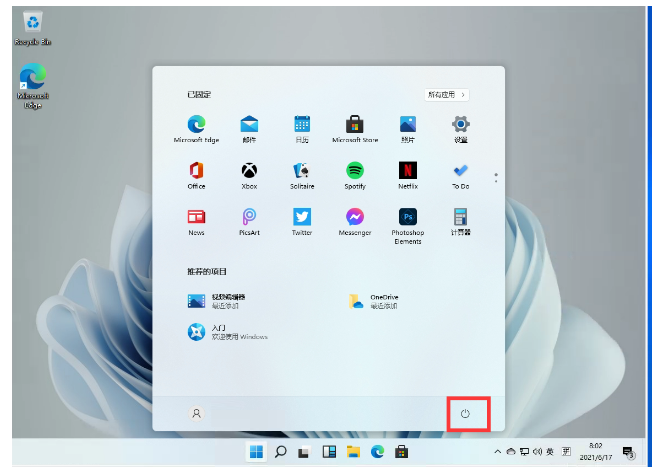
Task: Launch the Office app
Action: [196, 175]
